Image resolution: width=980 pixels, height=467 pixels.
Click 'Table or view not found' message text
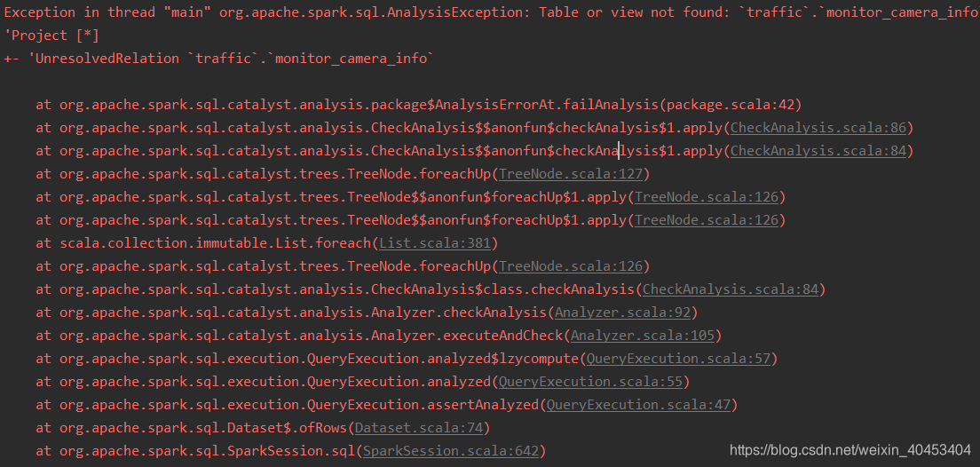point(629,12)
